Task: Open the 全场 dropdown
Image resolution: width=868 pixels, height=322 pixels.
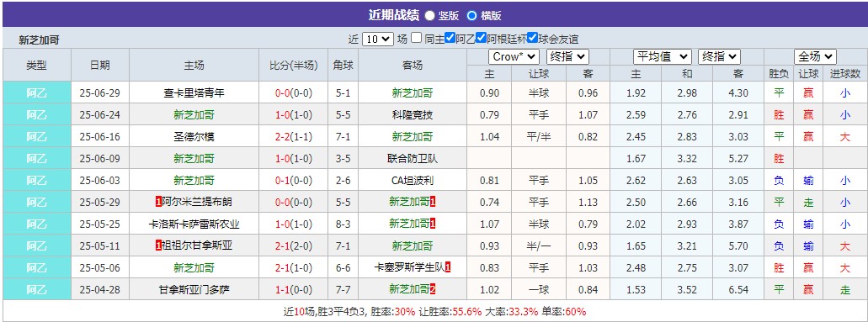Action: [x=815, y=57]
